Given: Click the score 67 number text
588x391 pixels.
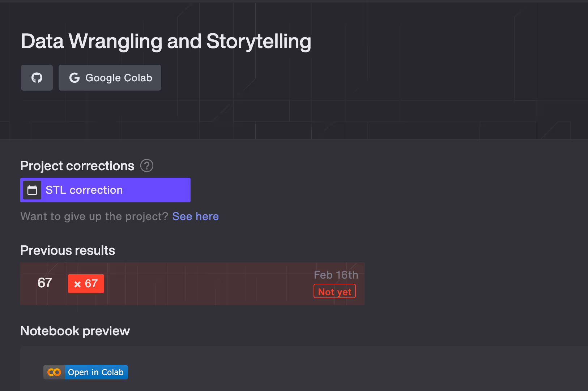Looking at the screenshot, I should (x=45, y=283).
